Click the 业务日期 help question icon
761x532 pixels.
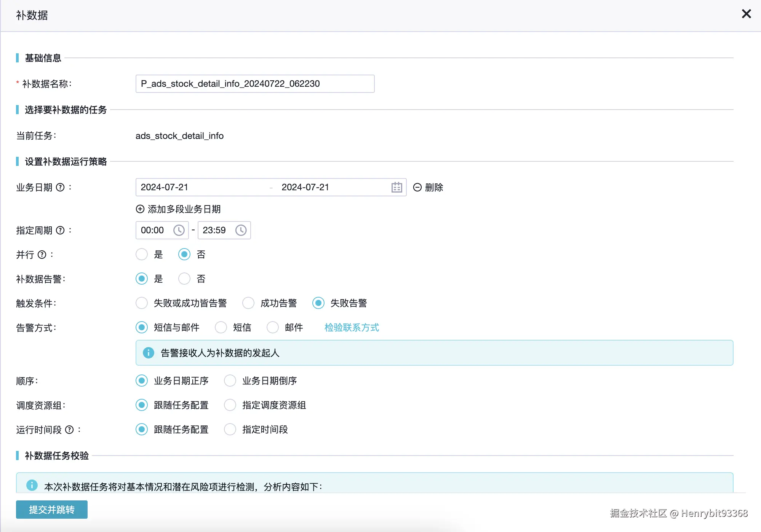[60, 187]
